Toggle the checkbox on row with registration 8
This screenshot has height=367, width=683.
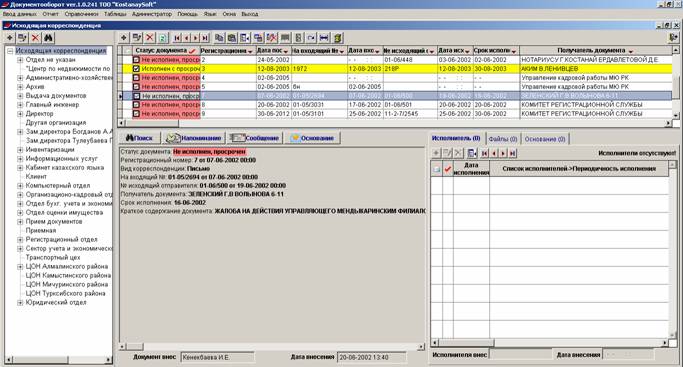[136, 105]
